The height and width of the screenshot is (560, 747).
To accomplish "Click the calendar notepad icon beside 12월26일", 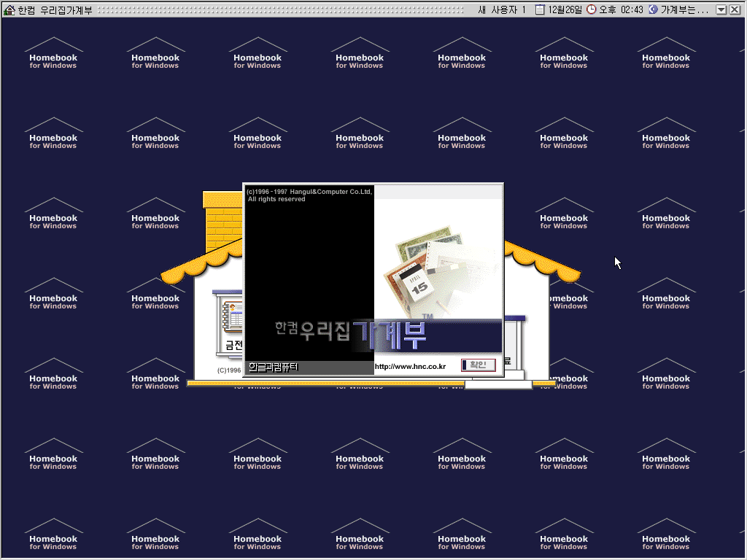I will 539,9.
